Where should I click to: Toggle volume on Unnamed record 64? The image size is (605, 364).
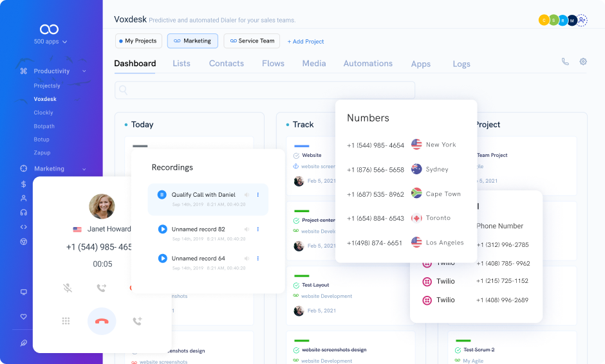tap(247, 259)
